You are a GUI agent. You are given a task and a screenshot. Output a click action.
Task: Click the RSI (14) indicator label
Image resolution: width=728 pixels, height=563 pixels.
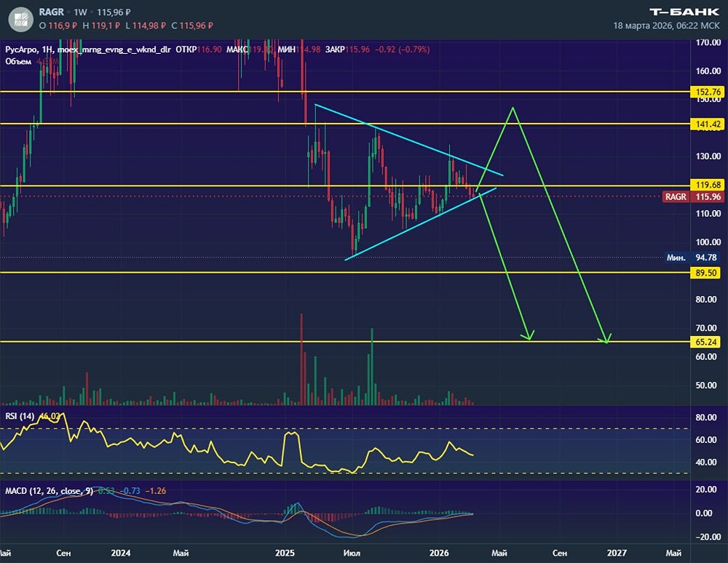point(20,416)
